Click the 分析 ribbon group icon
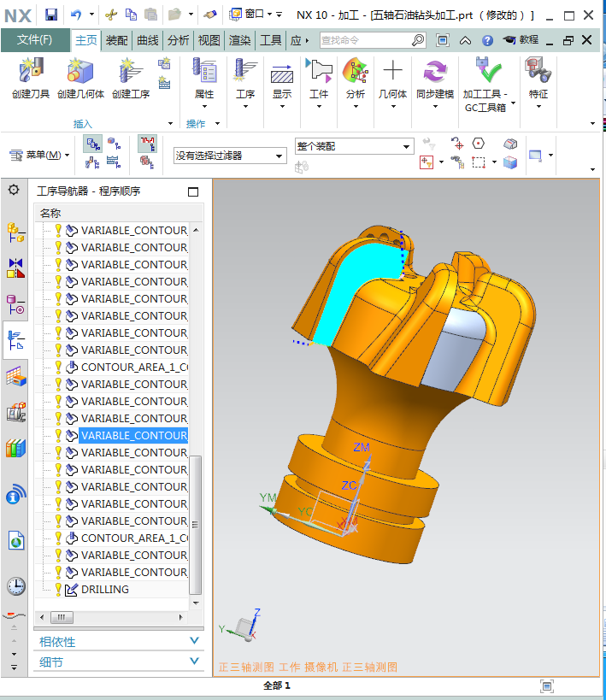Screen dimensions: 606x700 pyautogui.click(x=355, y=73)
